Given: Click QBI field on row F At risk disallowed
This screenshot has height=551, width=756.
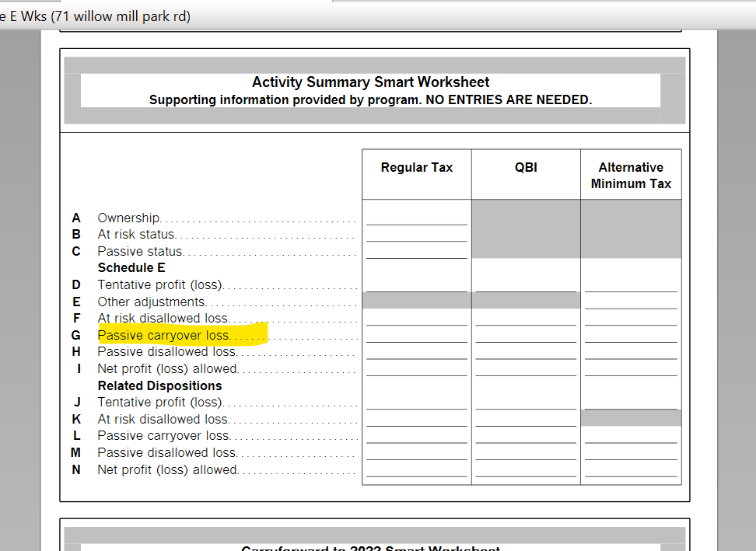Looking at the screenshot, I should pos(526,318).
